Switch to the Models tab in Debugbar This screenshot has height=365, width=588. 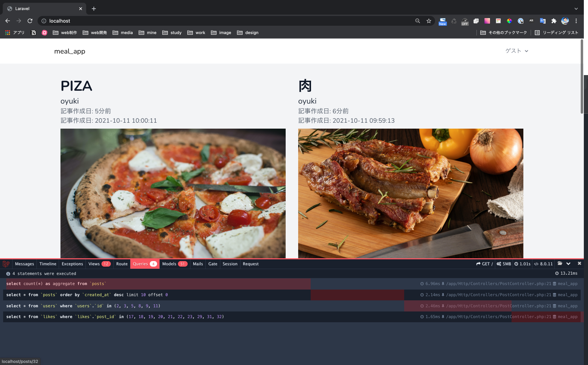tap(170, 264)
